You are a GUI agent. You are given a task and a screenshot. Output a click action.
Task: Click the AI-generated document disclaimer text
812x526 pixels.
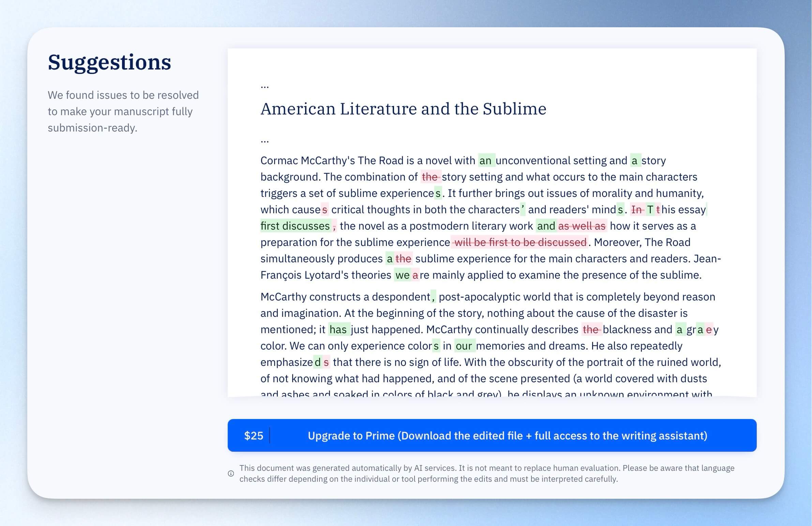pyautogui.click(x=487, y=473)
